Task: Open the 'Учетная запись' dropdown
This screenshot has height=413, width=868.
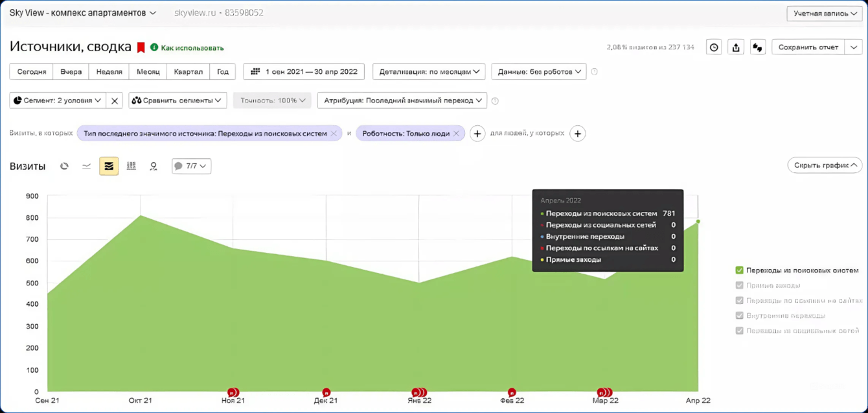Action: pyautogui.click(x=825, y=14)
